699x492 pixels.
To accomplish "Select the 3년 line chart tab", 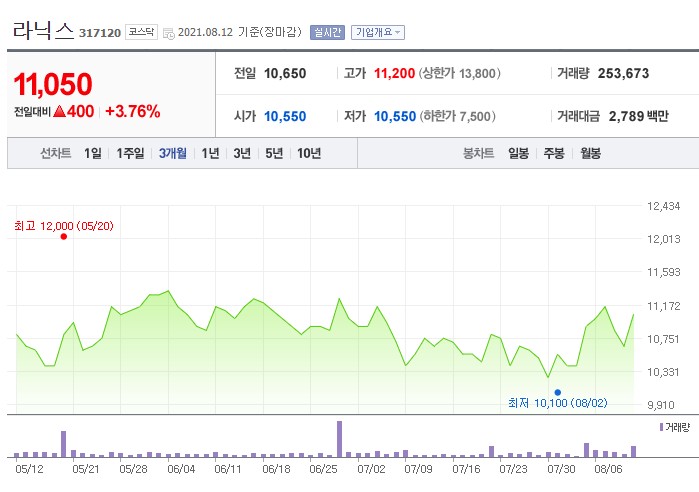I will [242, 153].
